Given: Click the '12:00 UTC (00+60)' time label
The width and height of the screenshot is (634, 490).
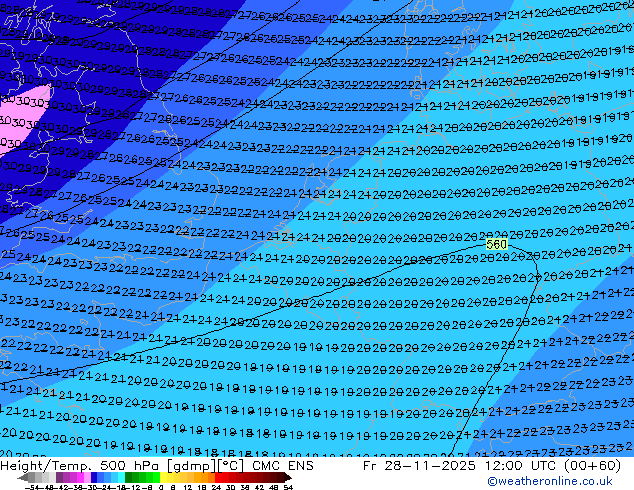Looking at the screenshot, I should click(x=553, y=466).
